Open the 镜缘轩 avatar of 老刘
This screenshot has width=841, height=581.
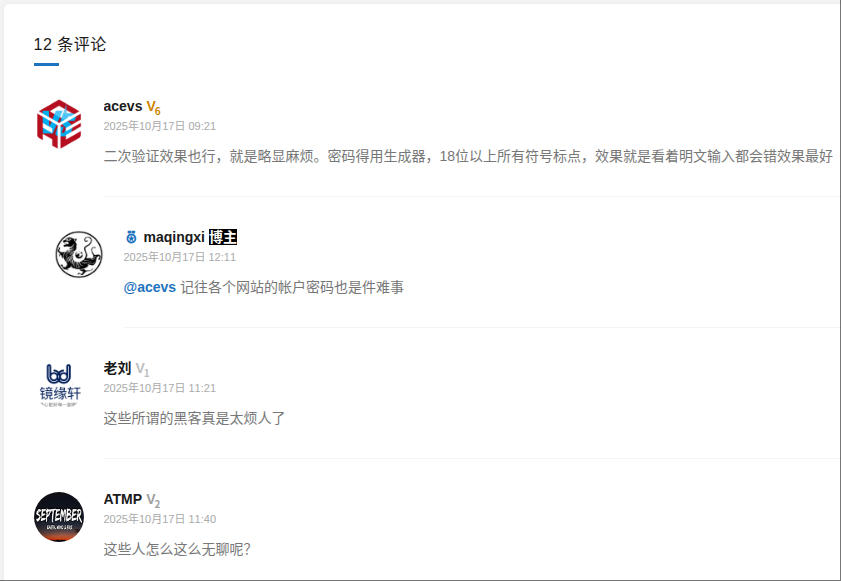pyautogui.click(x=59, y=386)
